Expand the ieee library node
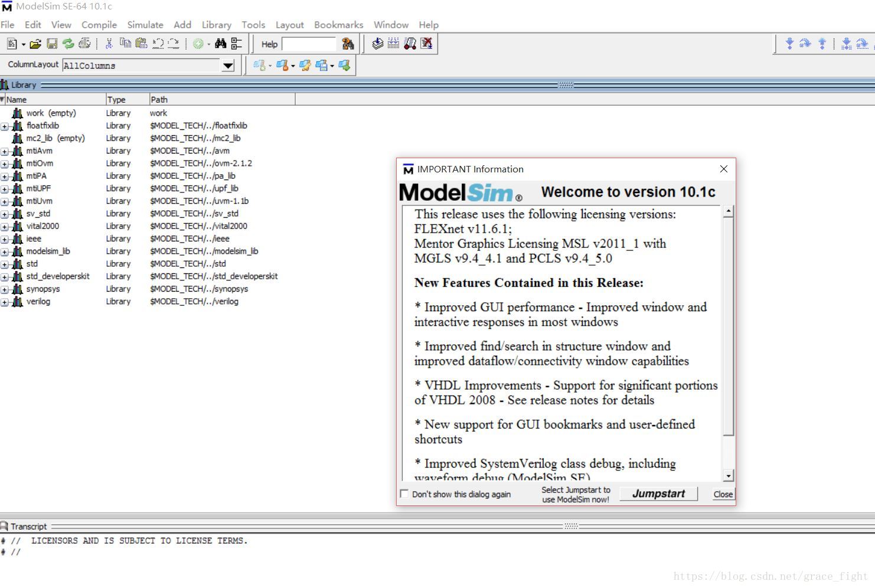 [4, 240]
